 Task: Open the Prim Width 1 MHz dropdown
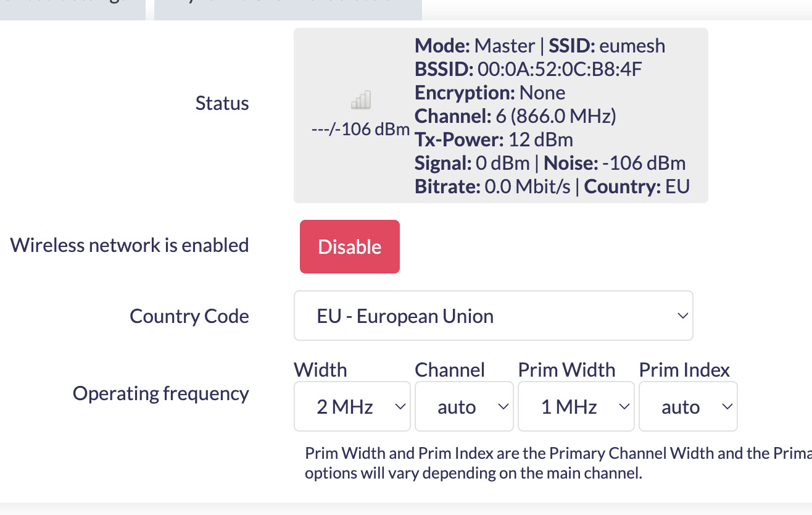click(576, 406)
